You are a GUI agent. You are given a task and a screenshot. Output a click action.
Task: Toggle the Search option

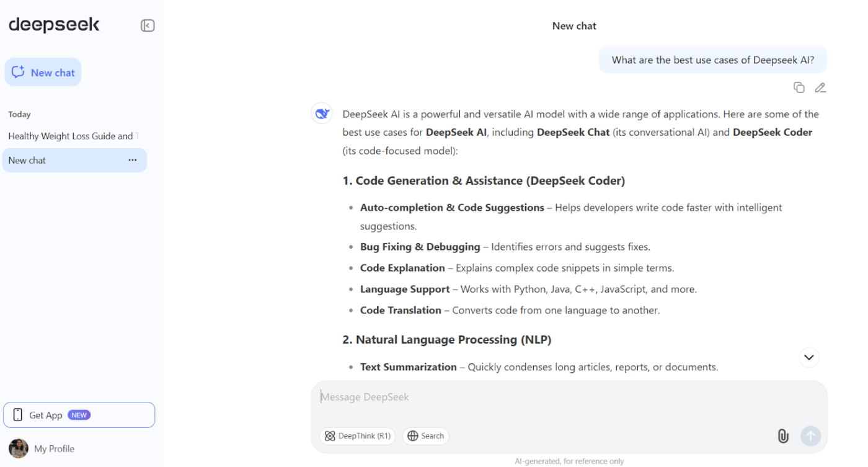pos(425,436)
